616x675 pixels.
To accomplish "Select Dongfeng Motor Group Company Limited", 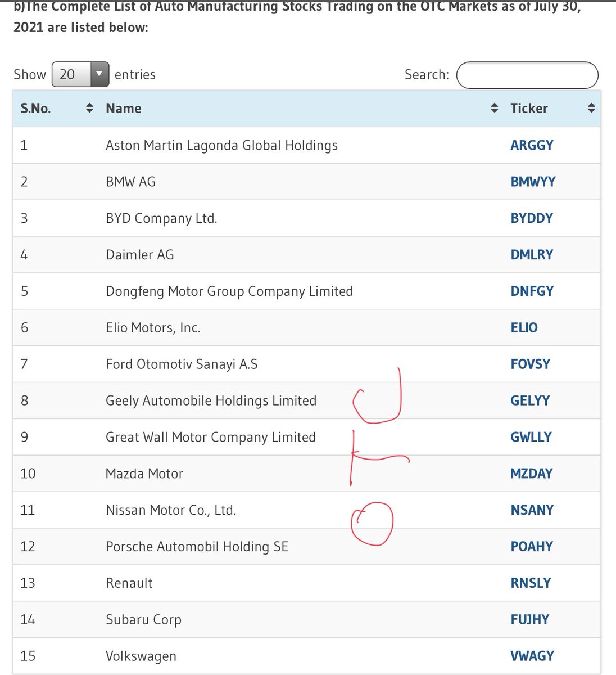I will click(229, 292).
